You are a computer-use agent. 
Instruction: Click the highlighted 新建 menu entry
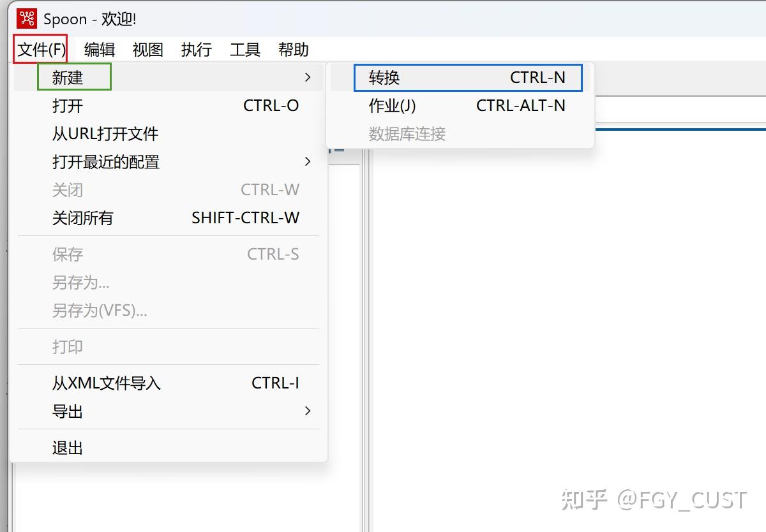[x=68, y=77]
